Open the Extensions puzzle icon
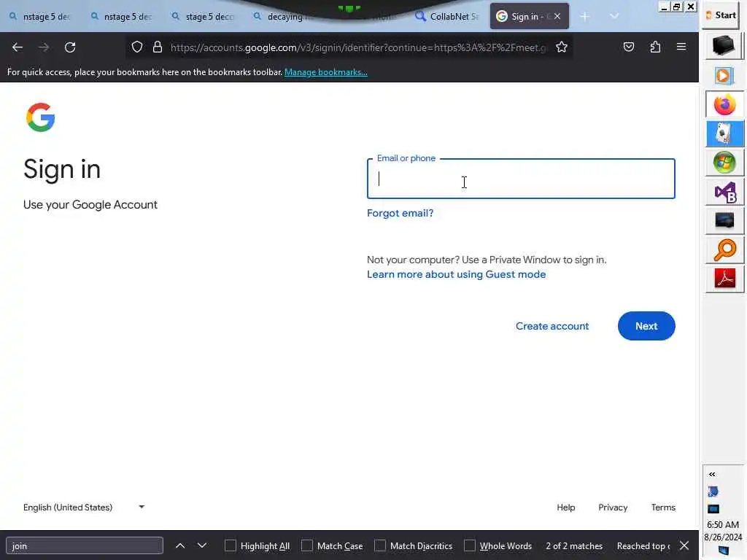Viewport: 747px width, 560px height. [656, 47]
